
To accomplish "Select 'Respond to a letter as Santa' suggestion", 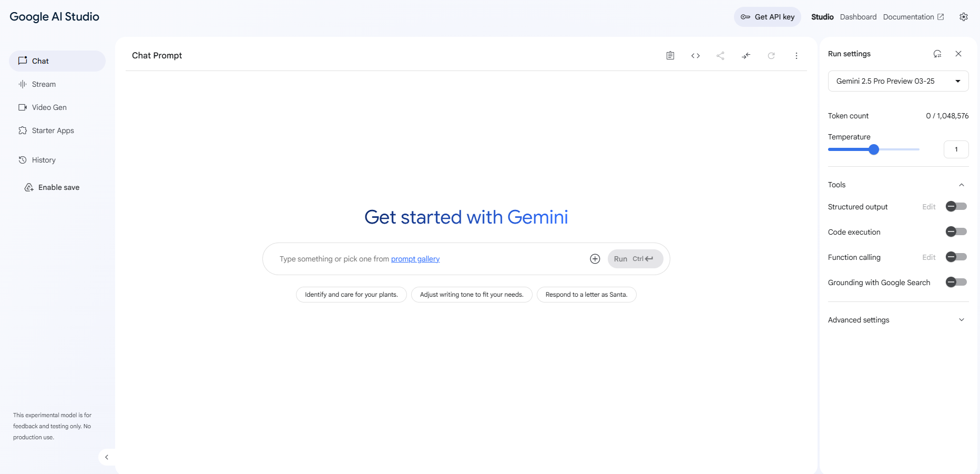I will tap(586, 295).
